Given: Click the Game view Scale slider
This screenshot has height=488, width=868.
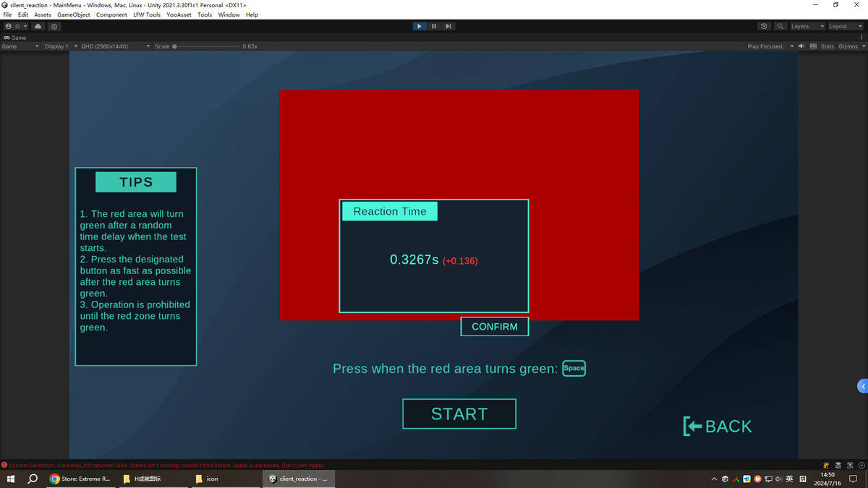Looking at the screenshot, I should (x=206, y=46).
